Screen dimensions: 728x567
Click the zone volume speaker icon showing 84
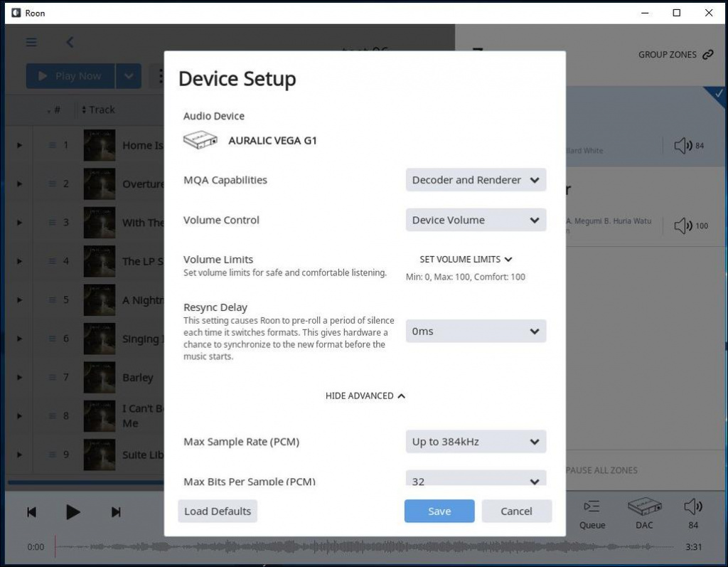(x=683, y=145)
